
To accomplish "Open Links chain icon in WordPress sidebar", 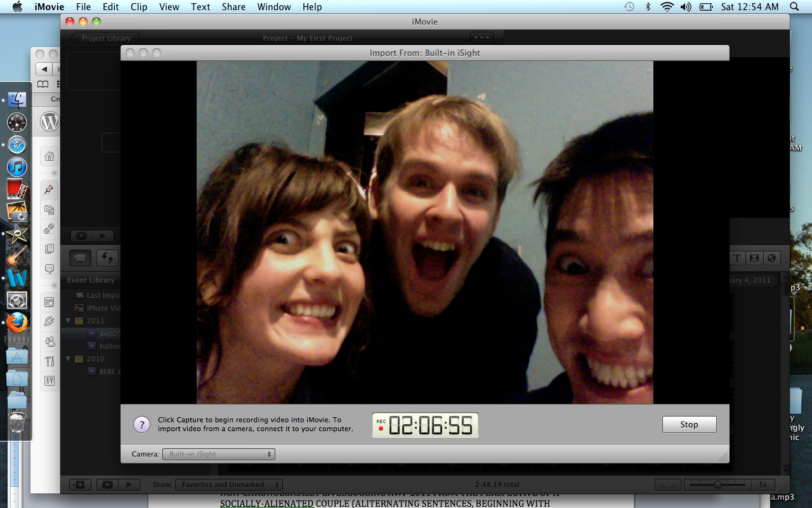I will coord(49,229).
